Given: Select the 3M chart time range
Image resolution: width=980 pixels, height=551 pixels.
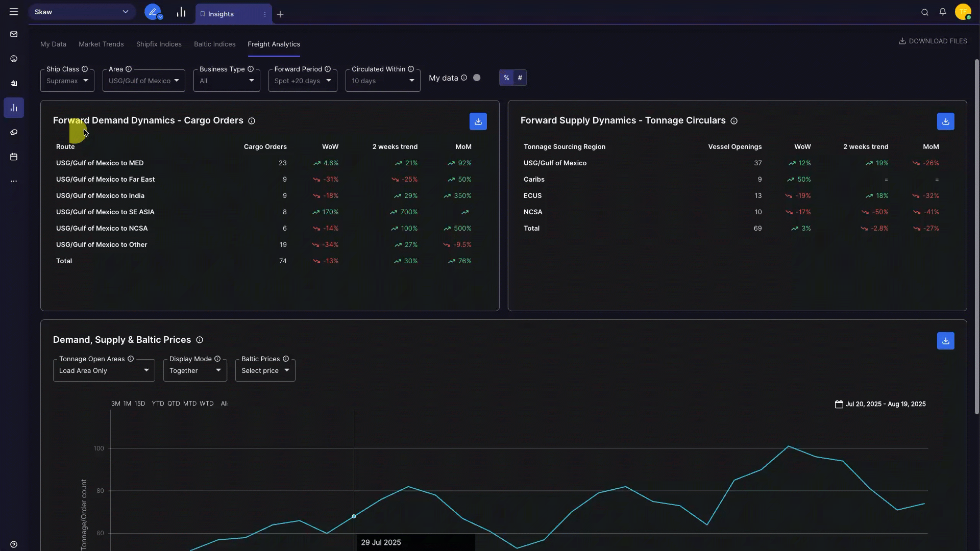Looking at the screenshot, I should tap(115, 404).
